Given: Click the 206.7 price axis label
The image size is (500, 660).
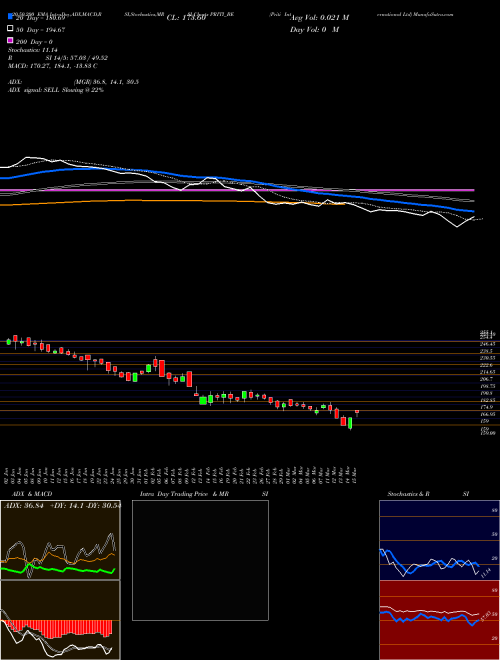Looking at the screenshot, I should (487, 379).
